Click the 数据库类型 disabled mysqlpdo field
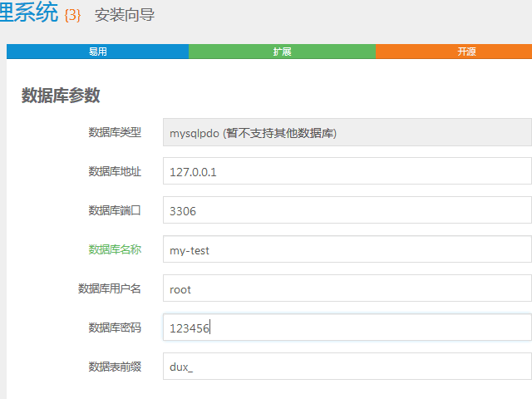This screenshot has height=399, width=532. [x=347, y=132]
